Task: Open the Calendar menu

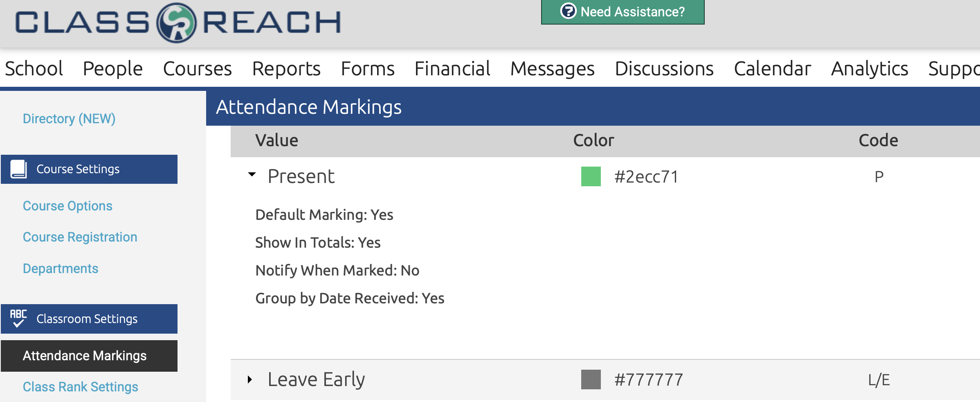Action: point(772,68)
